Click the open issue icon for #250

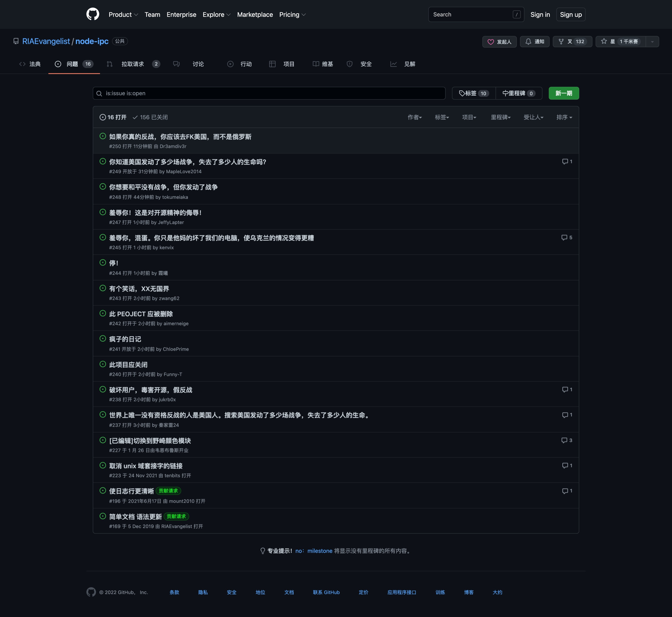point(103,136)
